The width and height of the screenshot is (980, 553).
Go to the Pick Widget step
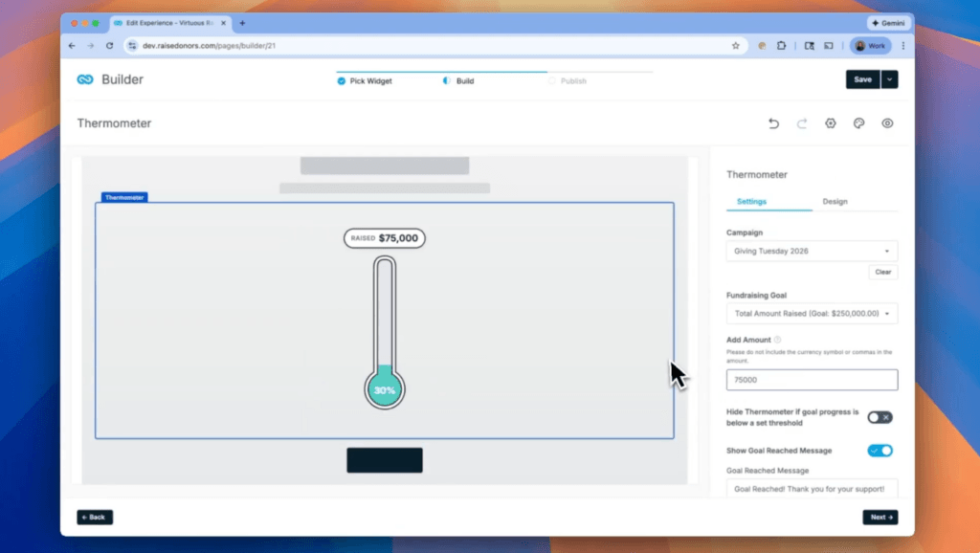[365, 81]
